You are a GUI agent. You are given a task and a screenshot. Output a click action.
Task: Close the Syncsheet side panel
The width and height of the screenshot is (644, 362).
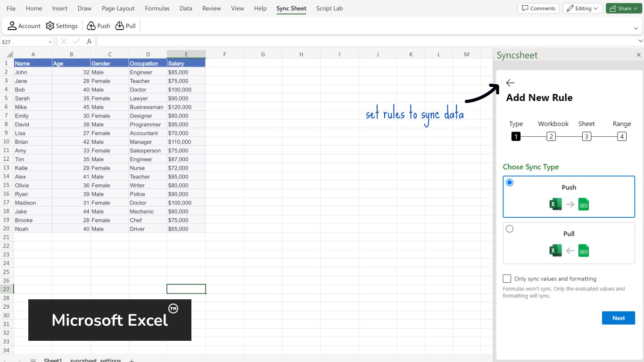(x=639, y=55)
